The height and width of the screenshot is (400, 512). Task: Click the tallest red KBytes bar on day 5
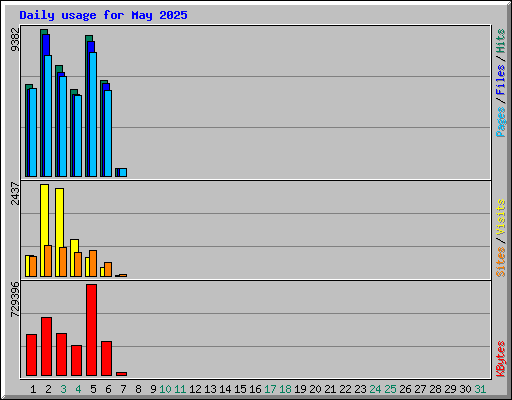[x=91, y=330]
